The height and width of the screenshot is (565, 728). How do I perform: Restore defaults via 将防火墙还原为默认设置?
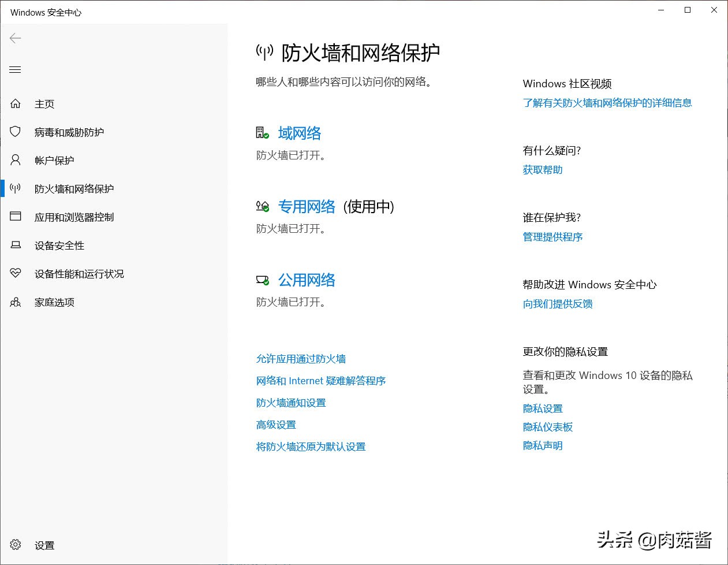click(x=311, y=447)
